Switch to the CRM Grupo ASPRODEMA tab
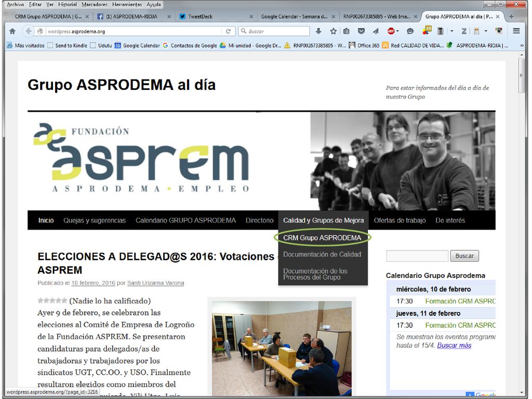Screen dimensions: 532x399 tap(48, 16)
